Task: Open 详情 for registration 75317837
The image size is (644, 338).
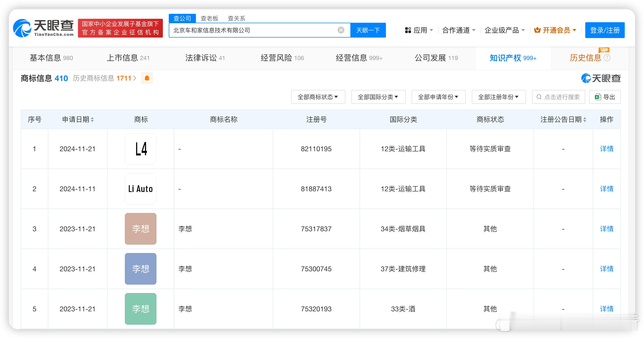Action: (x=607, y=229)
